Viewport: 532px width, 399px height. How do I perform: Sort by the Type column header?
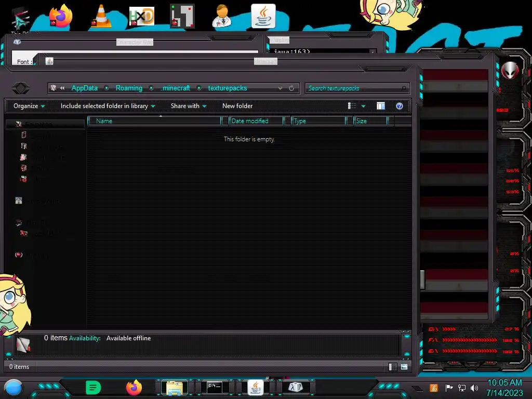point(318,121)
